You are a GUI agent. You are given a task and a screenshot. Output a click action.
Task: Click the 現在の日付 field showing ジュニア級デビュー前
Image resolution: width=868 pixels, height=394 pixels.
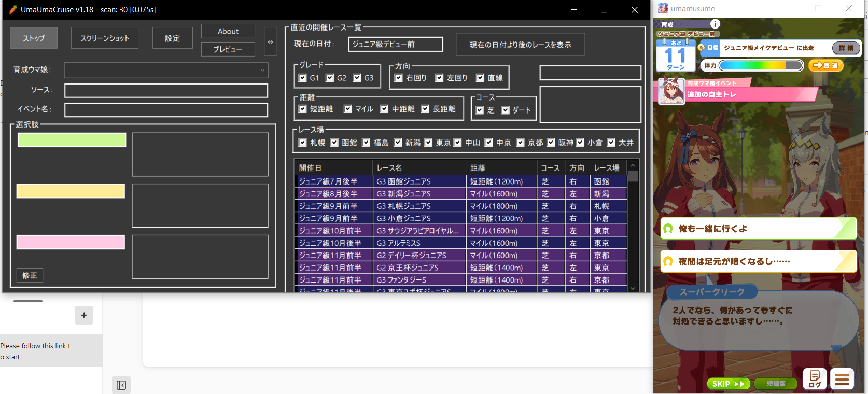click(396, 45)
